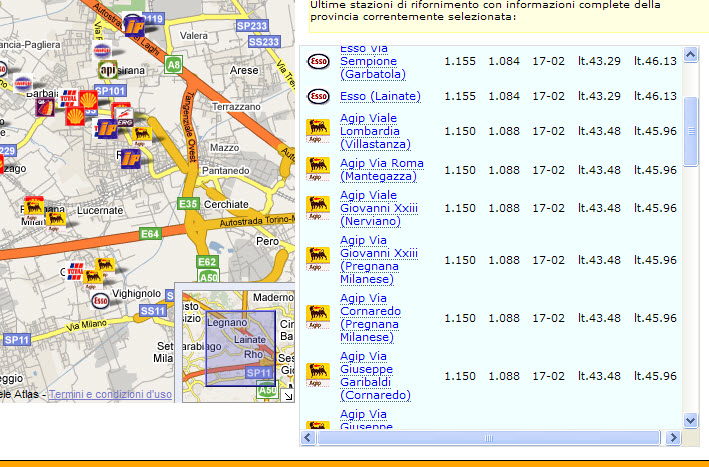Image resolution: width=709 pixels, height=467 pixels.
Task: Click the Esso logo in the Via Sempione (Garbatola) row
Action: [x=318, y=61]
